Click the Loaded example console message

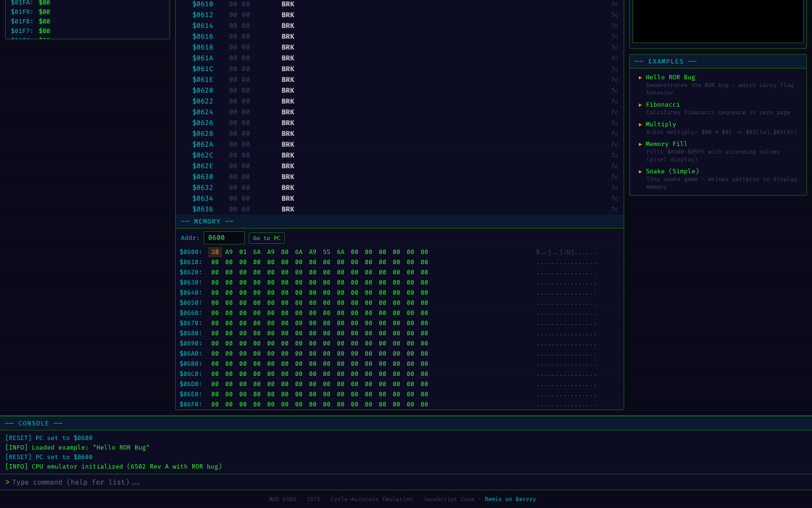[77, 448]
